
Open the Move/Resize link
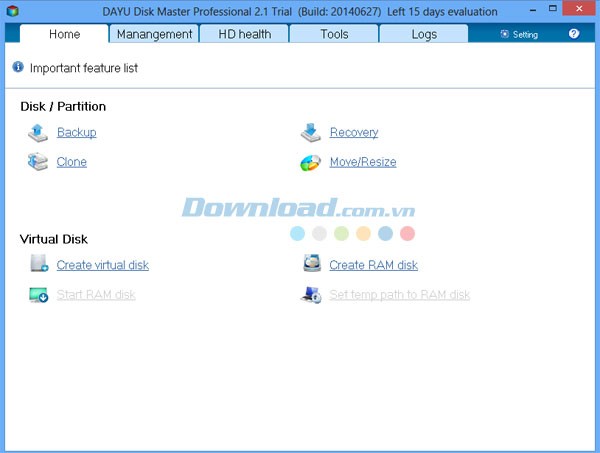[363, 162]
